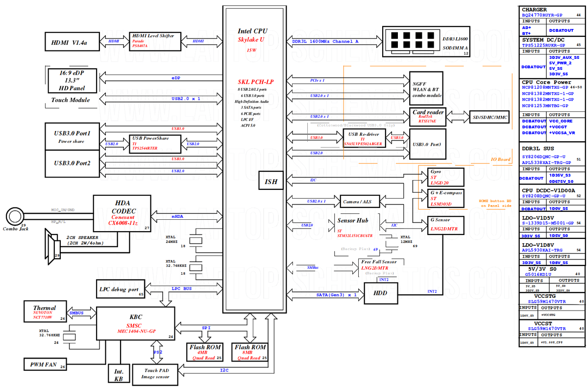This screenshot has height=392, width=588.
Task: Click the 'mHDA' bus label
Action: tap(177, 216)
